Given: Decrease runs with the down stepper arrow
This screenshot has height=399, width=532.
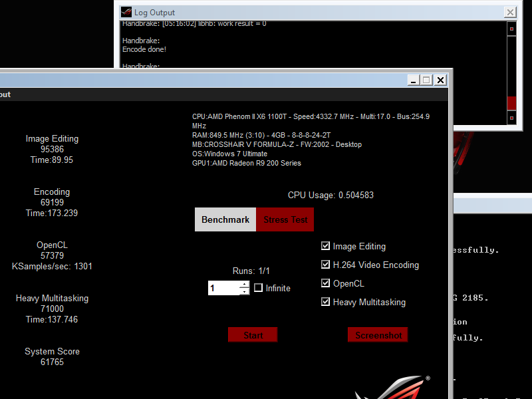Looking at the screenshot, I should [244, 291].
